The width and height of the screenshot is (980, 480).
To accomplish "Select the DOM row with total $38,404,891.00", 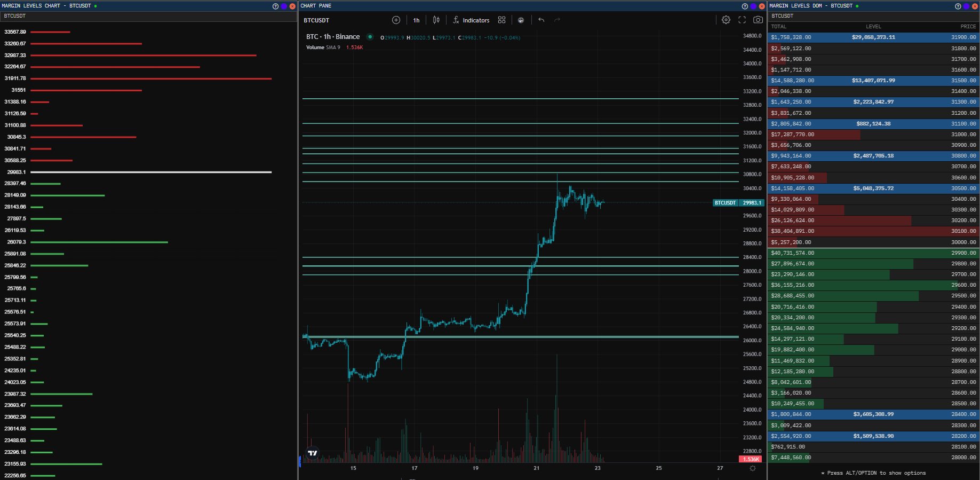I will click(873, 231).
